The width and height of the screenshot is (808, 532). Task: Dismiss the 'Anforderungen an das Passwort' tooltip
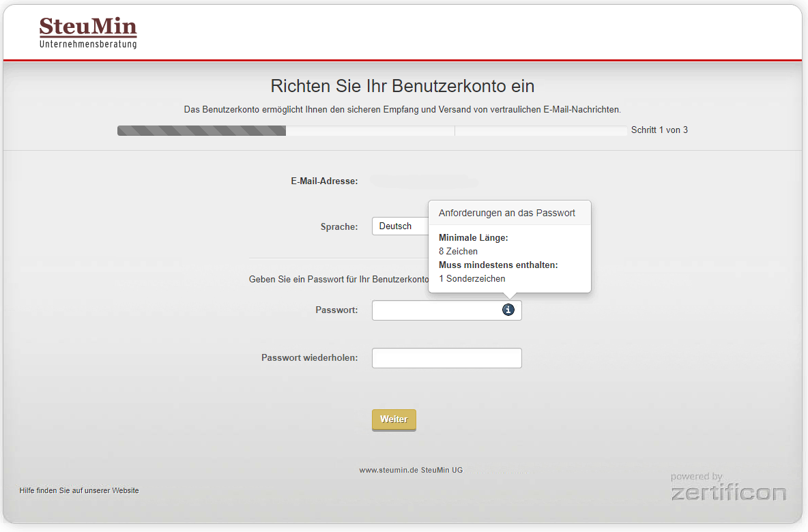pyautogui.click(x=509, y=212)
